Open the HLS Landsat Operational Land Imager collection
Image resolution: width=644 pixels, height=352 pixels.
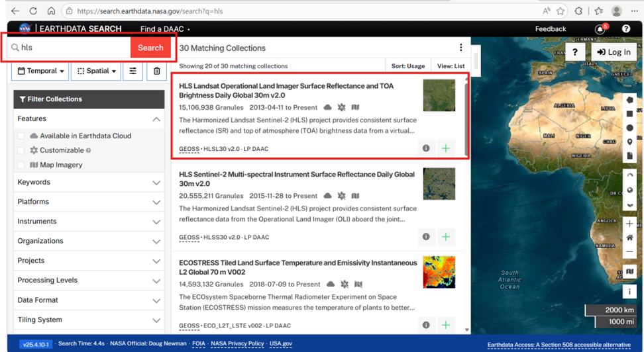[x=286, y=91]
